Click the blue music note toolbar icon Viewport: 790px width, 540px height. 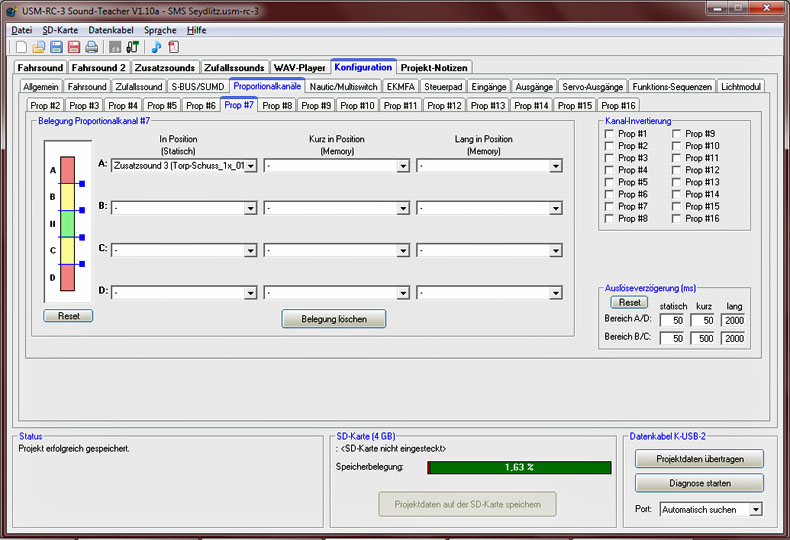(x=156, y=47)
